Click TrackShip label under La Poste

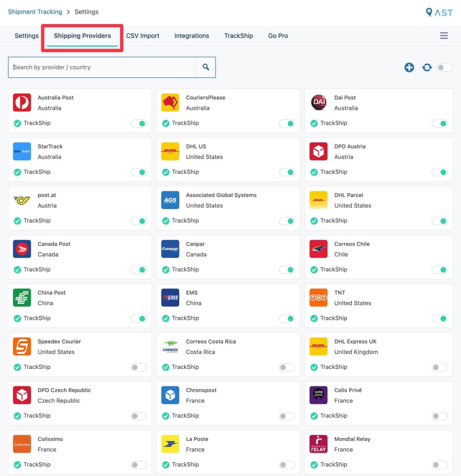[185, 464]
